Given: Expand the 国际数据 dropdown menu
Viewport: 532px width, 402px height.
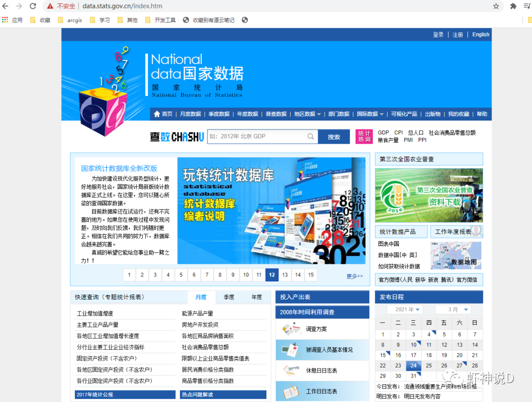Looking at the screenshot, I should [370, 114].
